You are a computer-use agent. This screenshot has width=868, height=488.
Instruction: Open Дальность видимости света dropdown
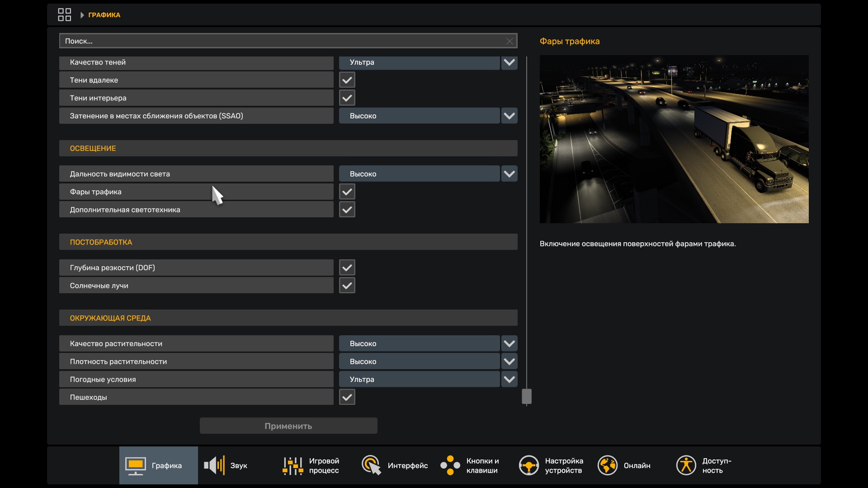[x=509, y=174]
